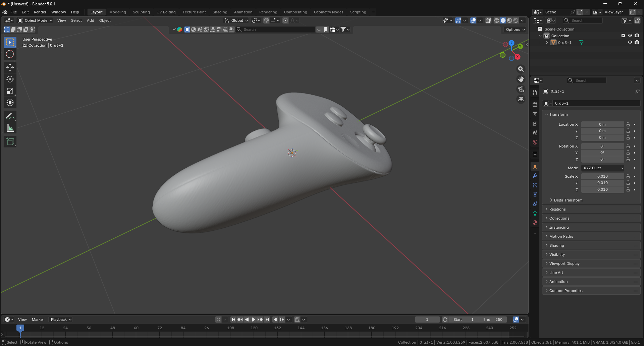Pick the Measure tool
Screen dimensions: 644x346
coord(10,128)
